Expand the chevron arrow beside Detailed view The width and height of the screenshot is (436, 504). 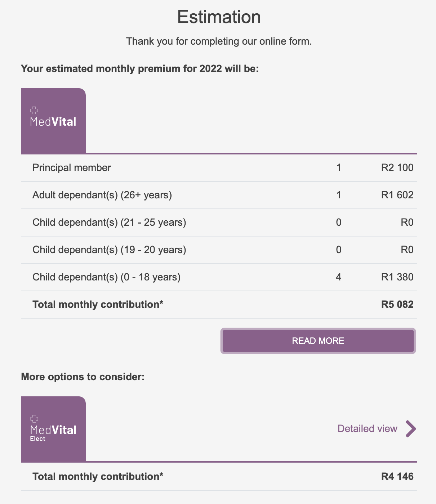pyautogui.click(x=411, y=428)
